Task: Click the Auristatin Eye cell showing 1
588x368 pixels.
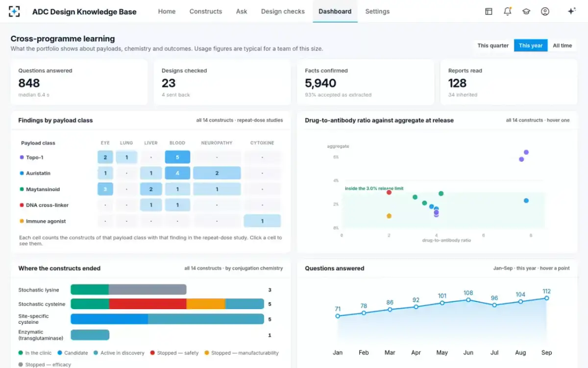Action: click(105, 173)
